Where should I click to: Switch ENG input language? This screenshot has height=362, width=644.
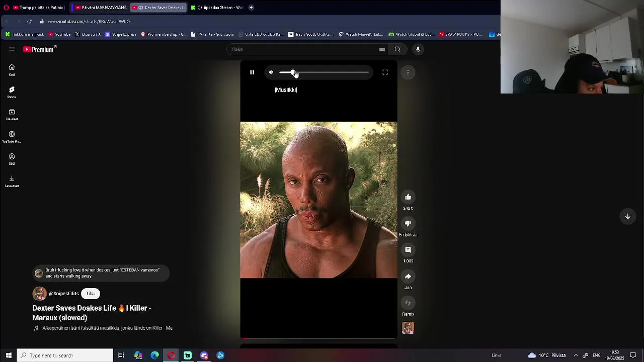point(596,355)
